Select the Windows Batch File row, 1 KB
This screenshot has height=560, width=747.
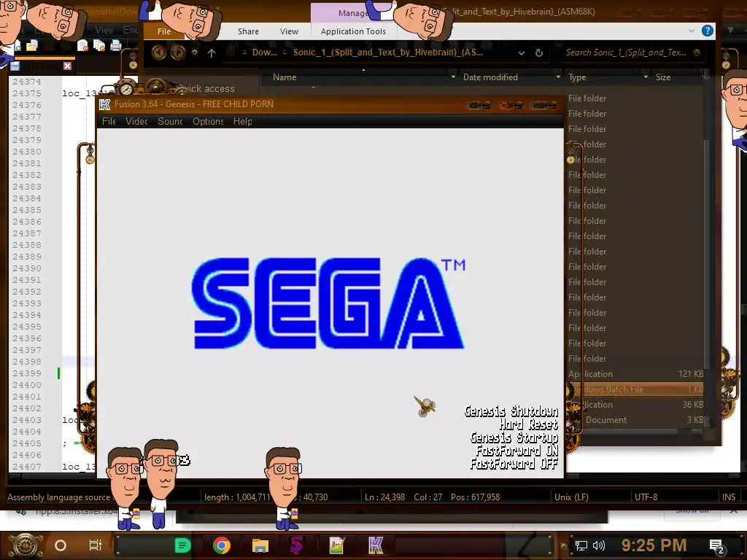(635, 389)
